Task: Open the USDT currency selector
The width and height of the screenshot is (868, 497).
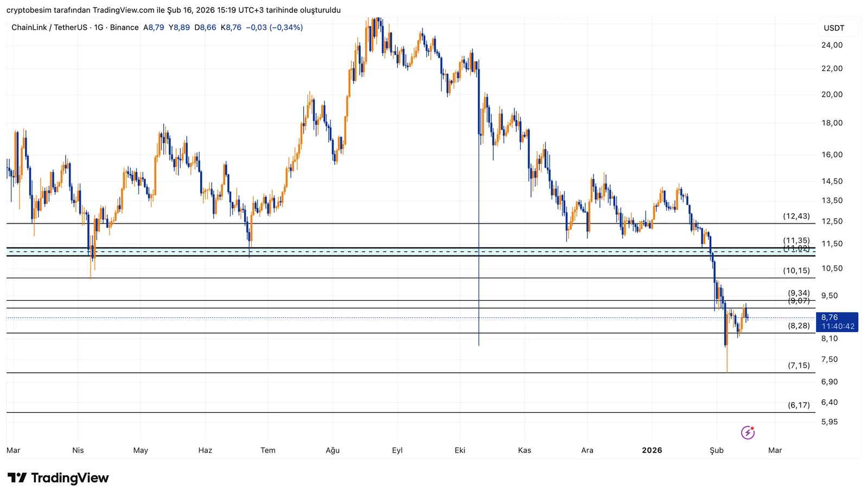Action: 834,28
